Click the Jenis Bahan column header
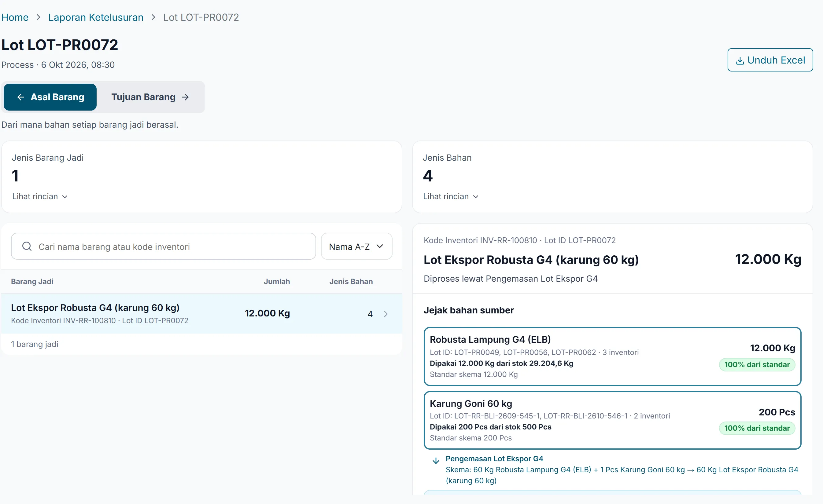823x504 pixels. click(x=351, y=281)
